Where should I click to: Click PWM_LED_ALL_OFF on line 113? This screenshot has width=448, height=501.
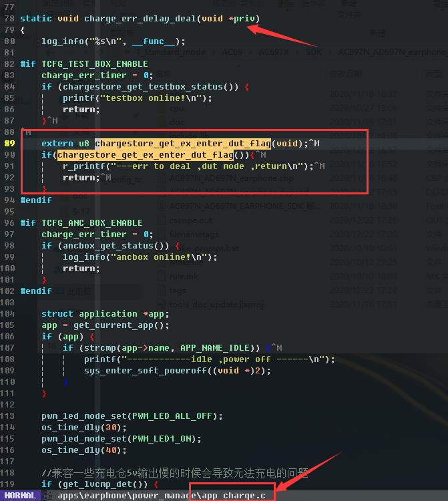click(x=172, y=416)
